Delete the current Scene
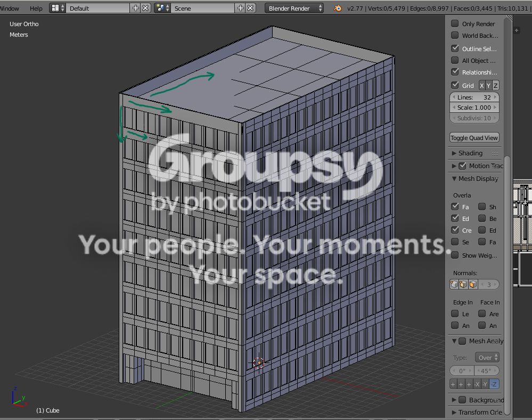The height and width of the screenshot is (420, 532). (250, 8)
